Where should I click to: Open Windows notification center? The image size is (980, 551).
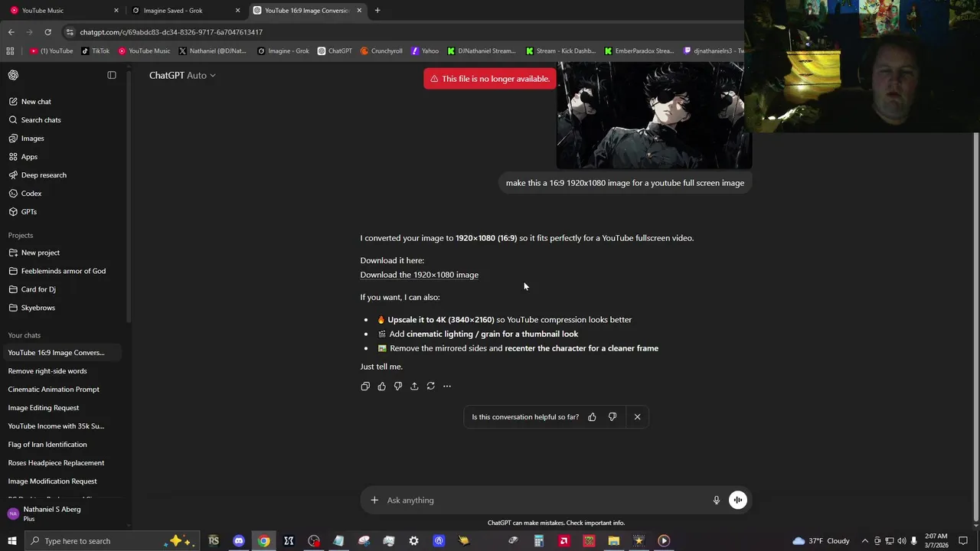[x=963, y=541]
